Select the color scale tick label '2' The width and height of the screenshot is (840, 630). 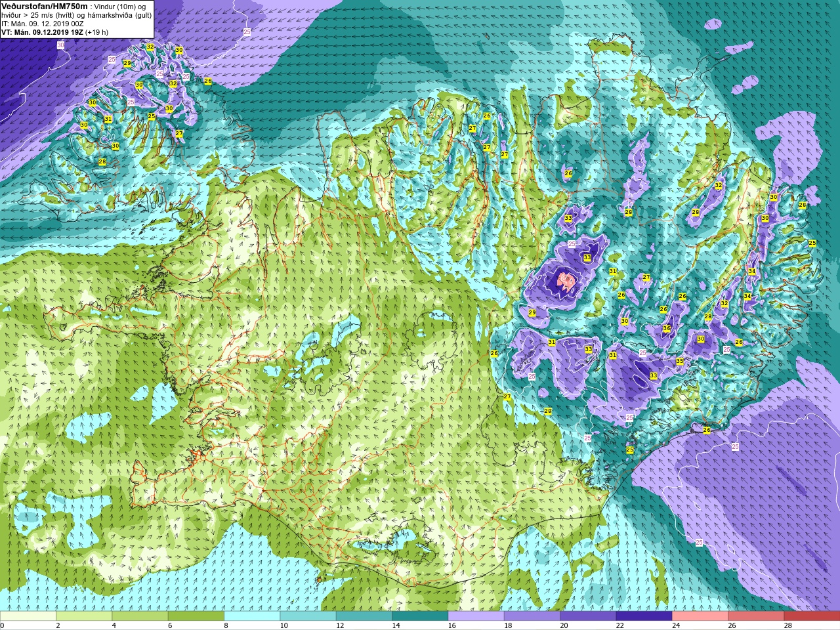pos(58,625)
